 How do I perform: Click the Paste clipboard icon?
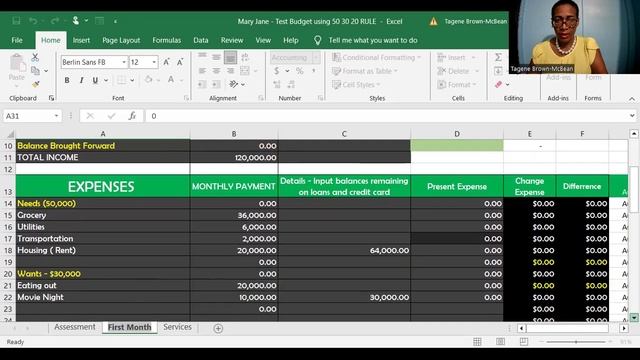click(x=17, y=63)
